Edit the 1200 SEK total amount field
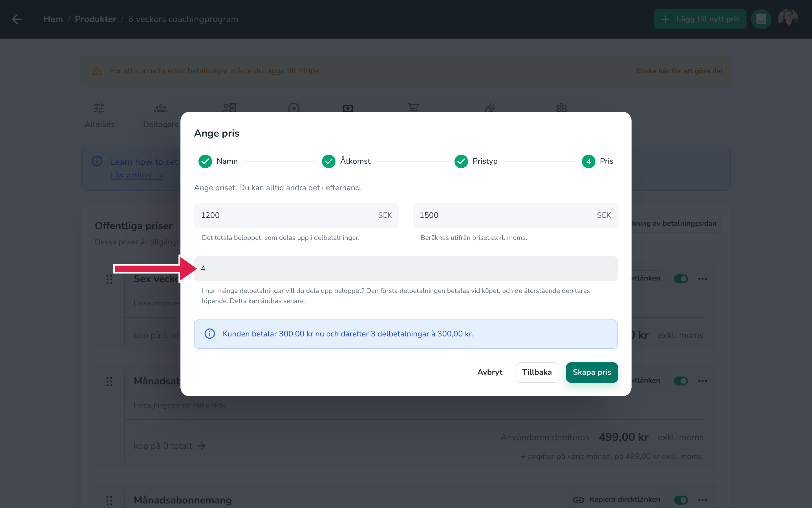 pyautogui.click(x=296, y=215)
